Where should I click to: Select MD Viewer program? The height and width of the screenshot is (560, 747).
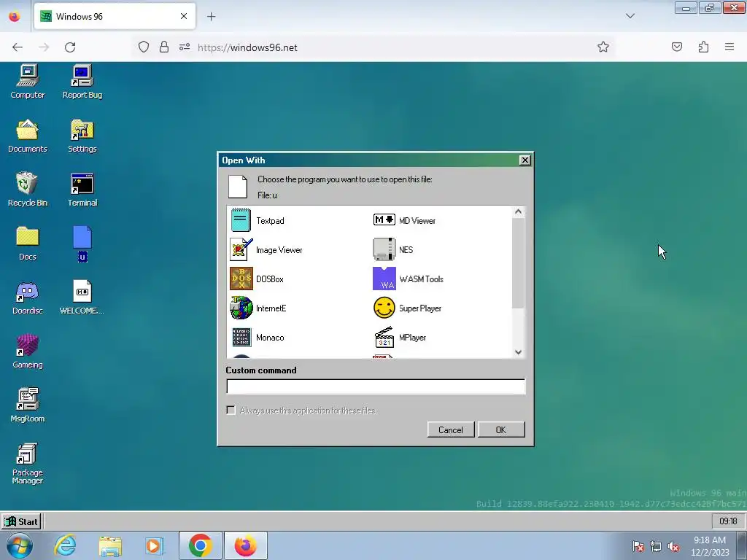[404, 220]
